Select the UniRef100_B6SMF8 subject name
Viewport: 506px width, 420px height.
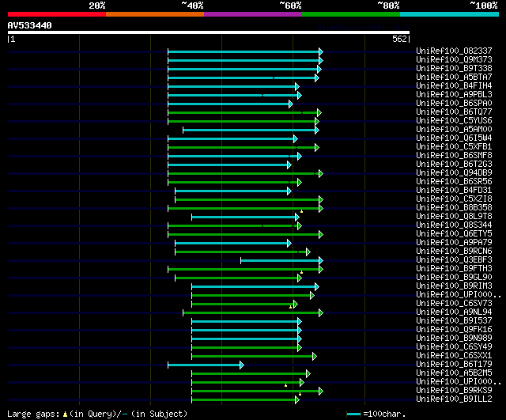(454, 156)
